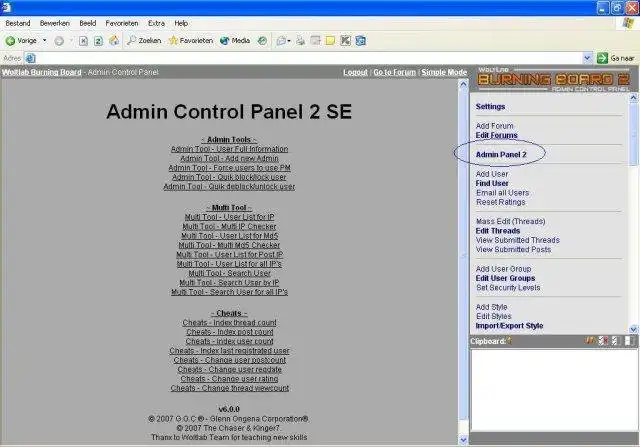
Task: Click the grey forward arrow icon
Action: point(59,41)
